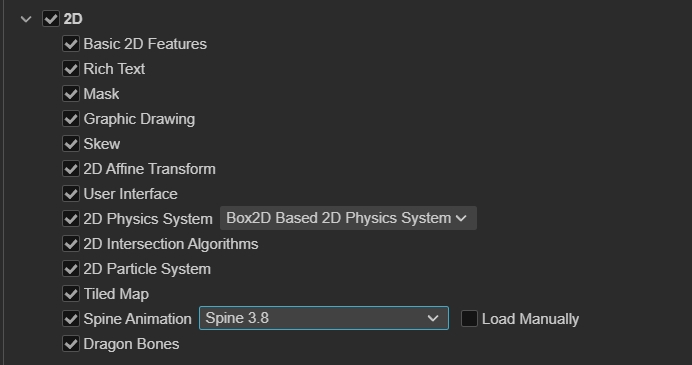692x365 pixels.
Task: Uncheck the 2D module checkbox
Action: click(51, 19)
